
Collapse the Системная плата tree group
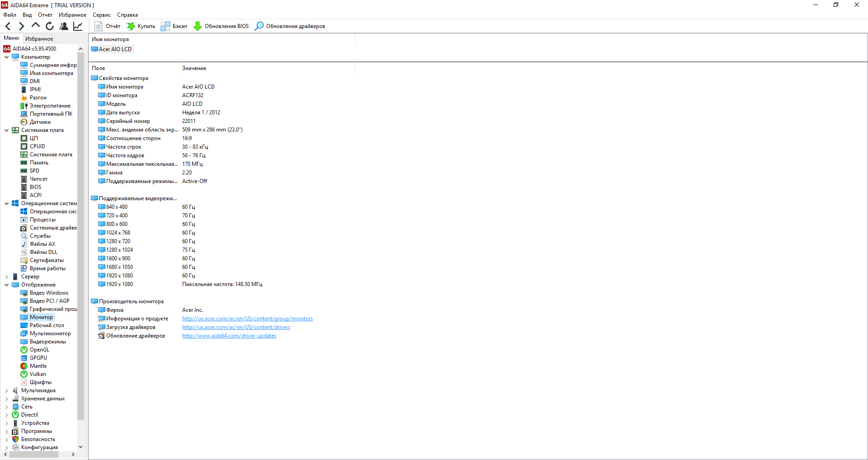6,130
